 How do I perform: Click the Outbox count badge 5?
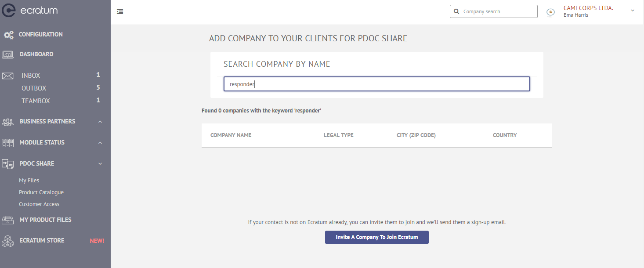point(98,88)
